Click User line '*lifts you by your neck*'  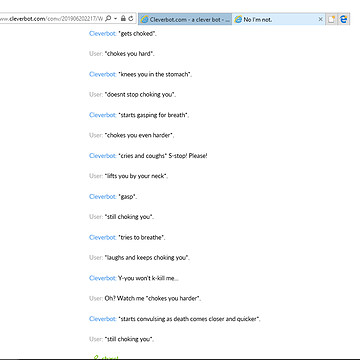point(128,176)
